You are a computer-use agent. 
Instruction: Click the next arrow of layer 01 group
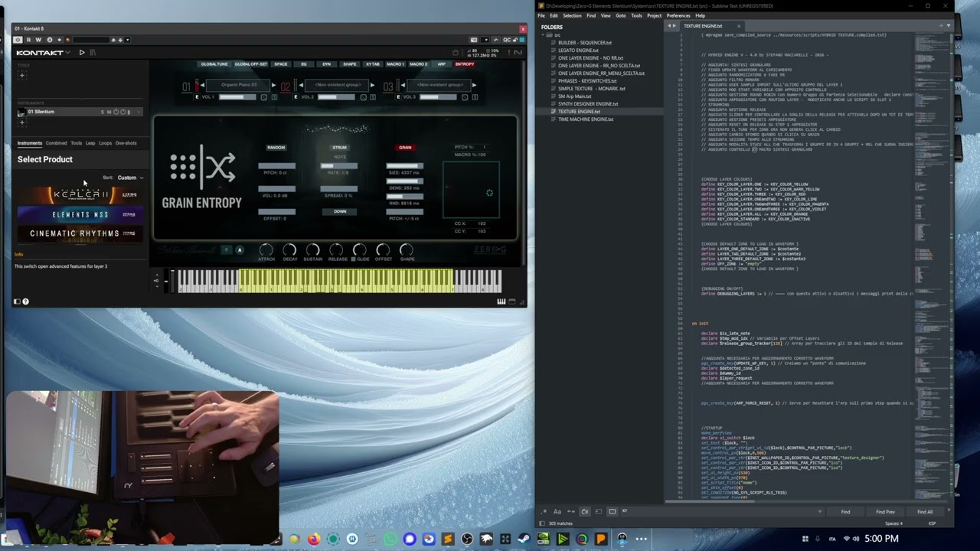pos(273,85)
